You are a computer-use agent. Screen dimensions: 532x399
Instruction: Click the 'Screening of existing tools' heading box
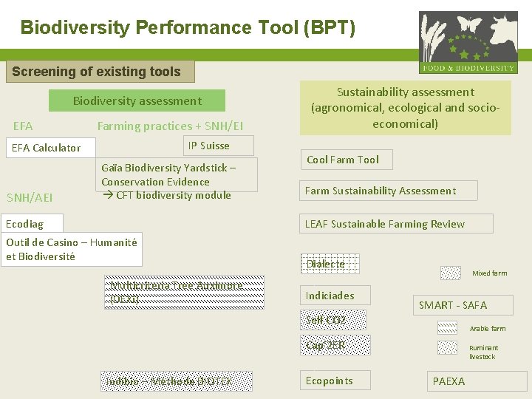tap(100, 72)
